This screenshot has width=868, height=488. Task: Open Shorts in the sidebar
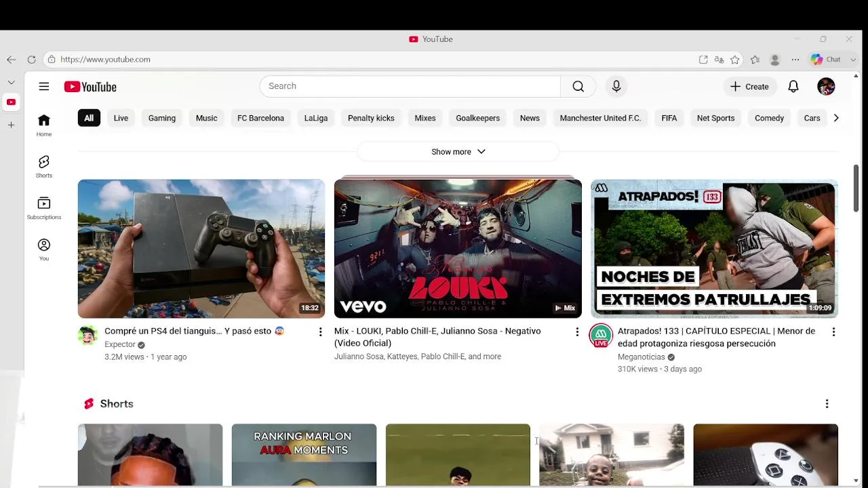click(44, 167)
